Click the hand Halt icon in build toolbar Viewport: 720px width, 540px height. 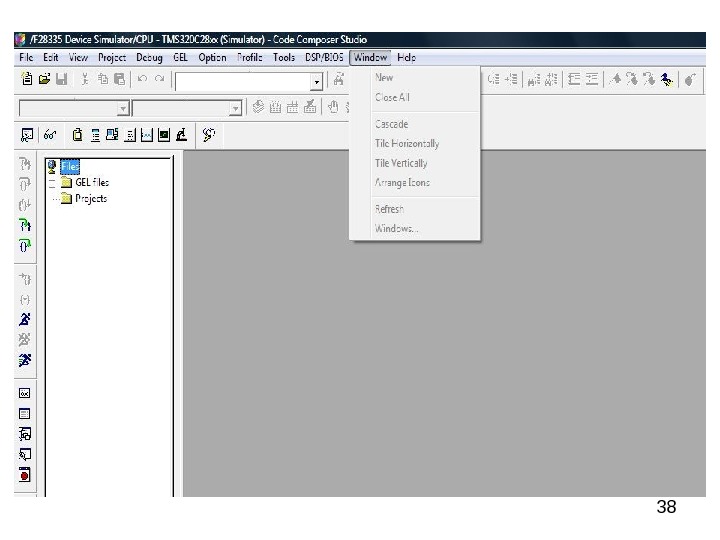pyautogui.click(x=333, y=107)
